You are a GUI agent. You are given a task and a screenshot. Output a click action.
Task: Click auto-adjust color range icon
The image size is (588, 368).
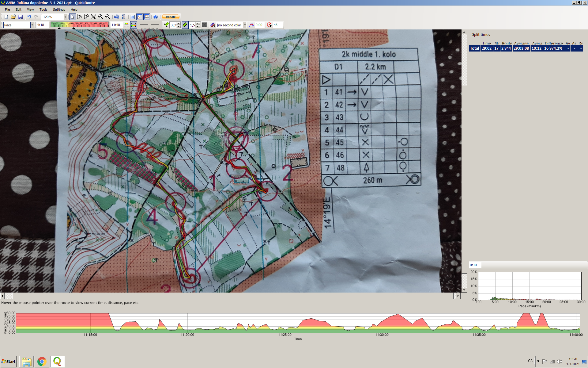(126, 25)
